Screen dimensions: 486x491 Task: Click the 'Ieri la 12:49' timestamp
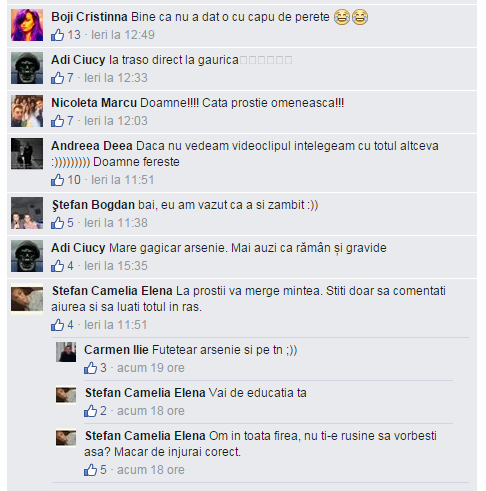[123, 35]
